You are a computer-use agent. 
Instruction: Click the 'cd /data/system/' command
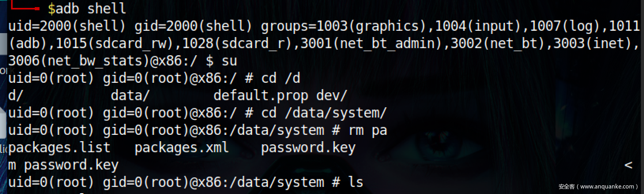point(324,113)
